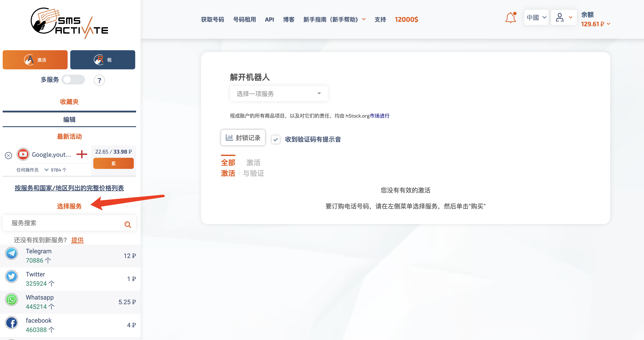Viewport: 644px width, 340px height.
Task: Switch to the 租 rental mode tab
Action: 103,60
